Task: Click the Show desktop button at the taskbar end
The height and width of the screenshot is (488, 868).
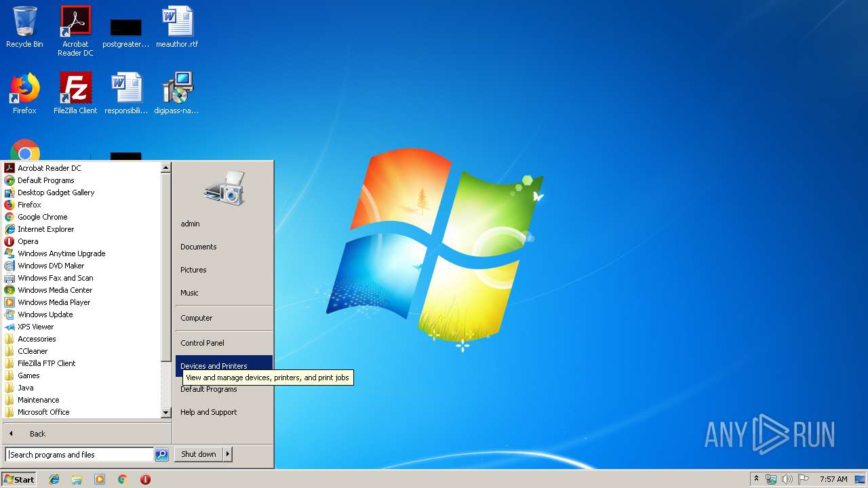Action: point(860,479)
